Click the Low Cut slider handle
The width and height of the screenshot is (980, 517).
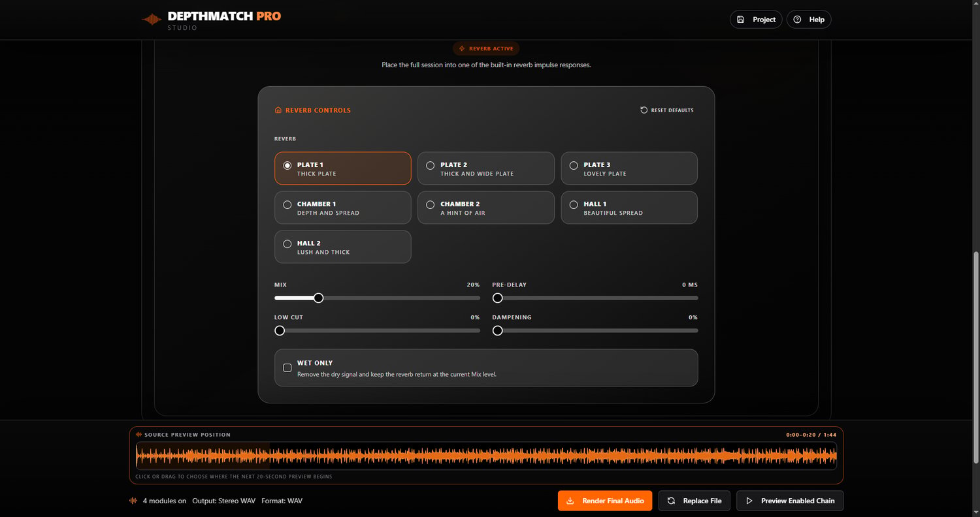[x=280, y=330]
